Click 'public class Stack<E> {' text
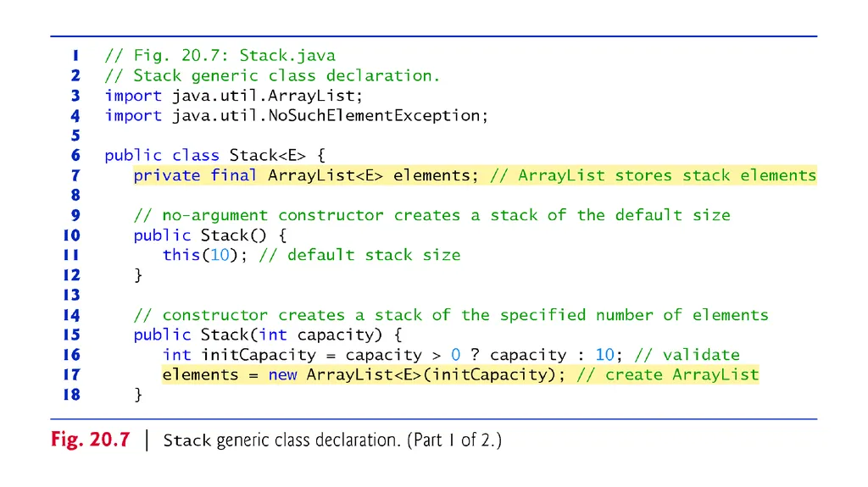The height and width of the screenshot is (487, 868). tap(214, 156)
